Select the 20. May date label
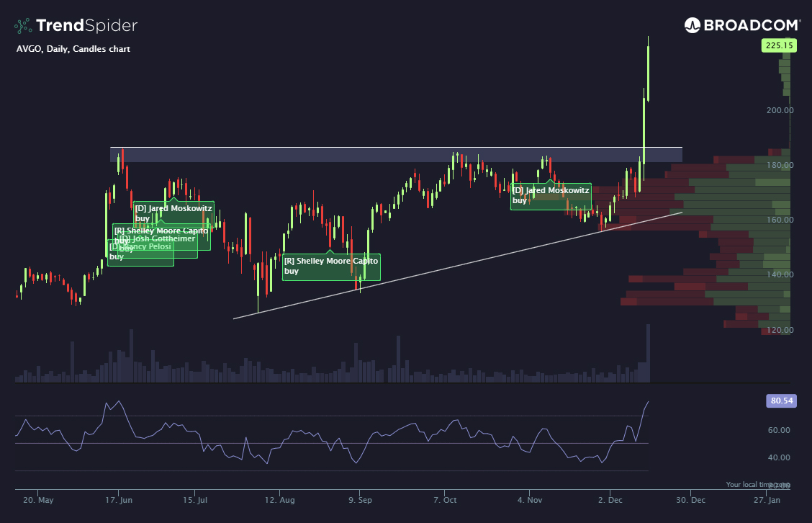The width and height of the screenshot is (812, 523). pos(38,500)
